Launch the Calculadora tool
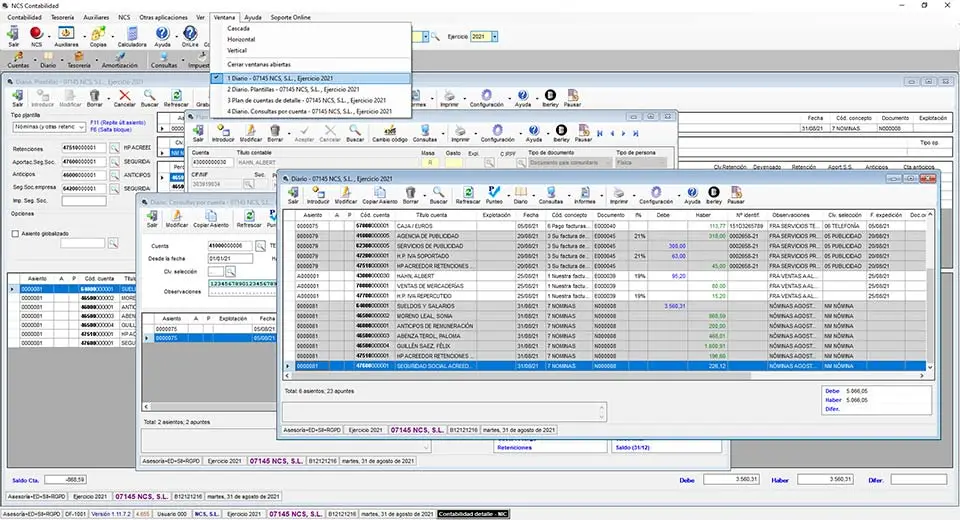The height and width of the screenshot is (520, 960). [x=132, y=36]
